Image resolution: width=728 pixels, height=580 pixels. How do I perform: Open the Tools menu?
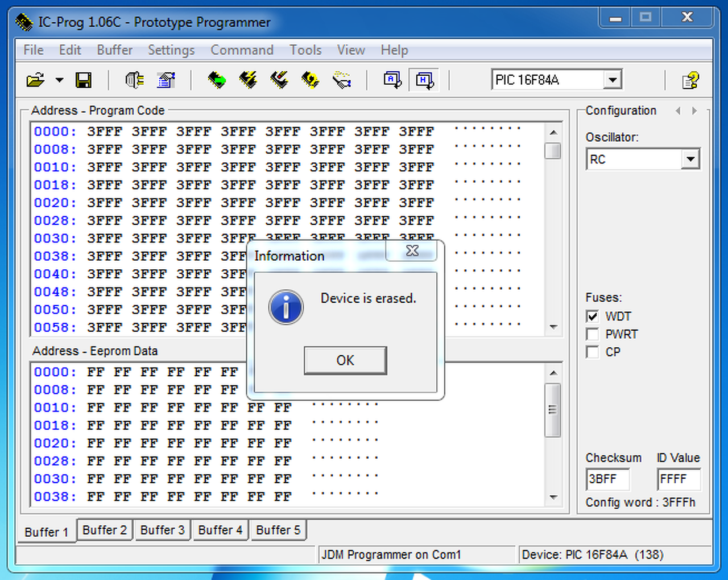305,50
